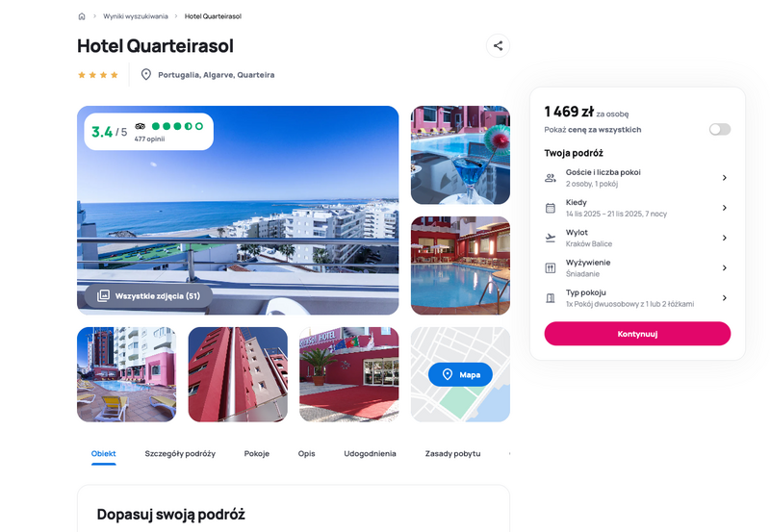The image size is (770, 532).
Task: Click the share icon button
Action: coord(498,45)
